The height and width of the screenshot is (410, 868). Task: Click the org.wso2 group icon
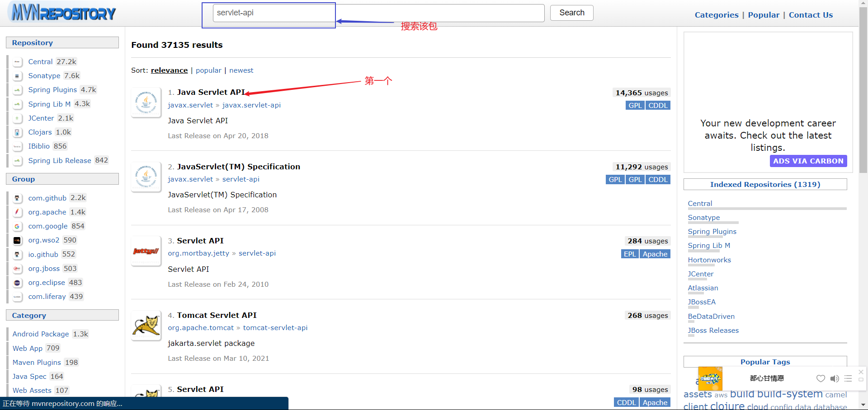(18, 240)
